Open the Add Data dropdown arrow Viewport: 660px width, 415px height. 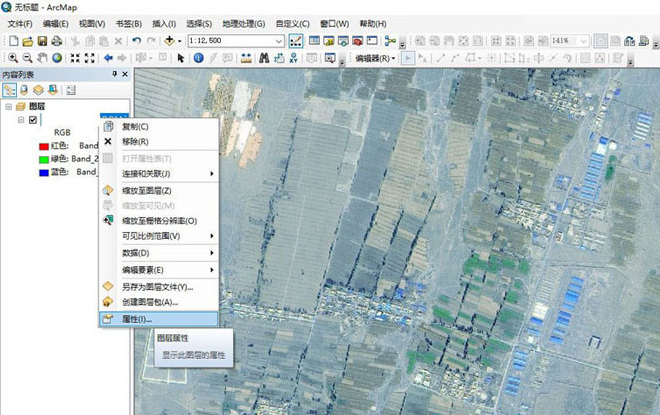pos(179,41)
